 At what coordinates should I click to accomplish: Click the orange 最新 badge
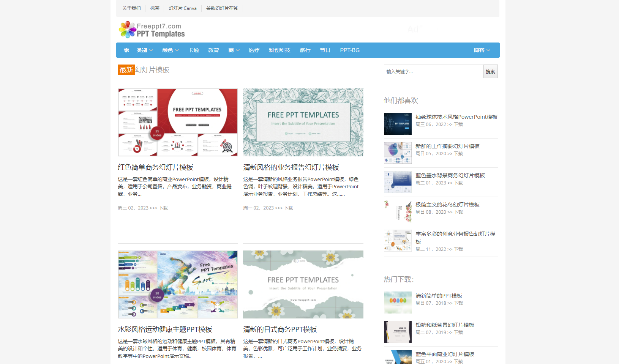click(126, 69)
